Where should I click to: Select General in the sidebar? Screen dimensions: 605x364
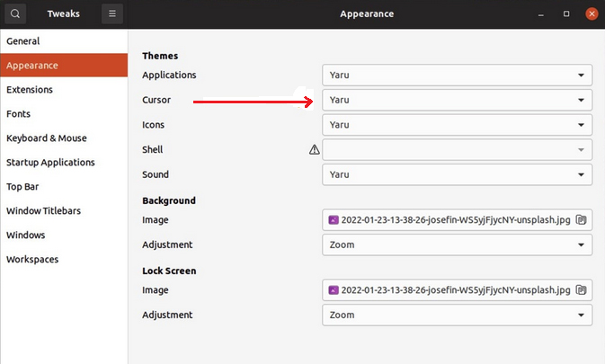(64, 41)
